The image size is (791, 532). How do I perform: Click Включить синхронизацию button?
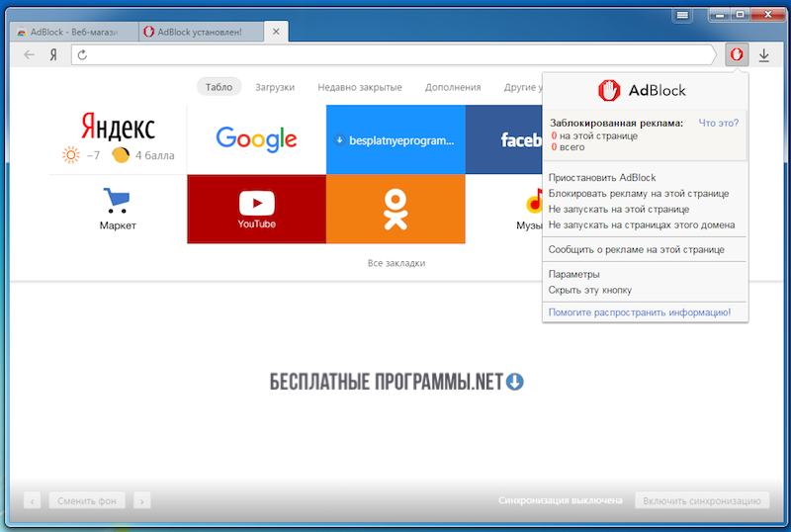pos(702,500)
